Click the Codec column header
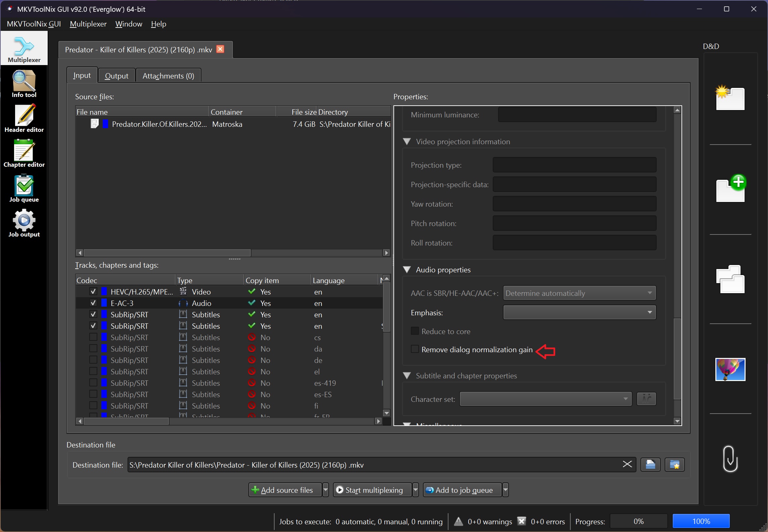 point(125,280)
